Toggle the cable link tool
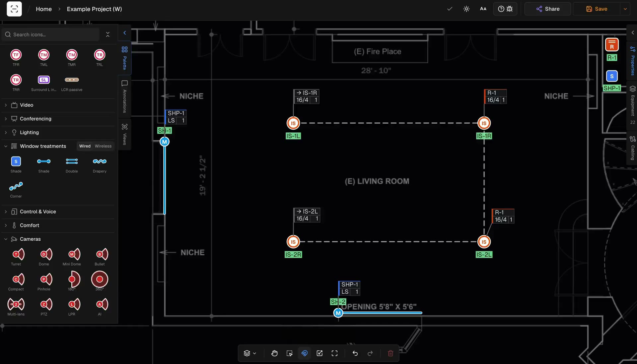Viewport: 637px width, 364px height. (x=304, y=353)
